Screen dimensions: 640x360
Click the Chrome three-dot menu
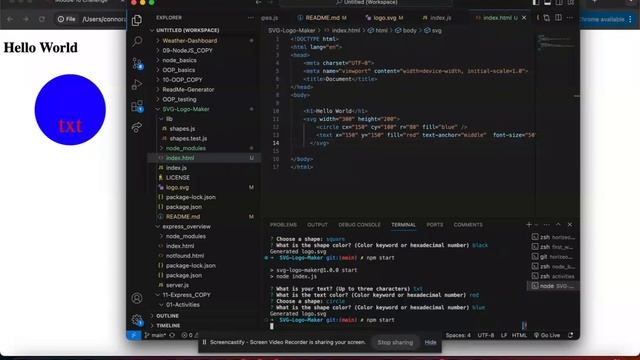click(631, 19)
